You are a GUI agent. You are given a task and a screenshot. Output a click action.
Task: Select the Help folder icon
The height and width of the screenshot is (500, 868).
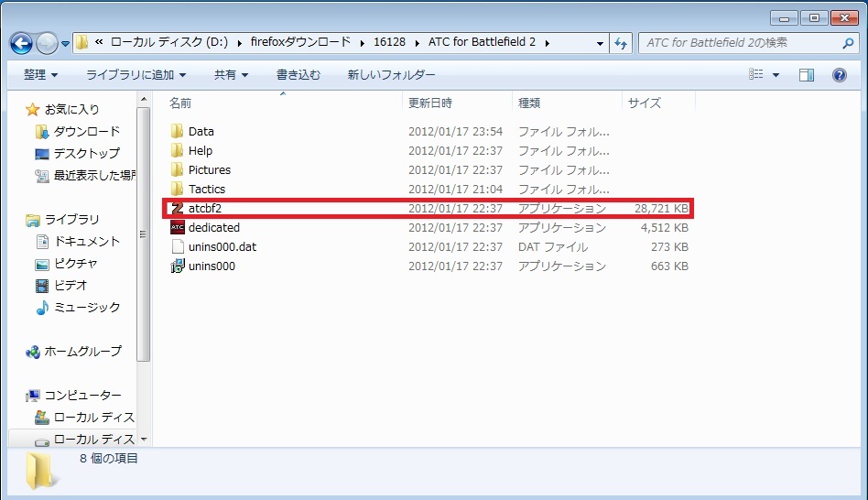click(x=177, y=150)
